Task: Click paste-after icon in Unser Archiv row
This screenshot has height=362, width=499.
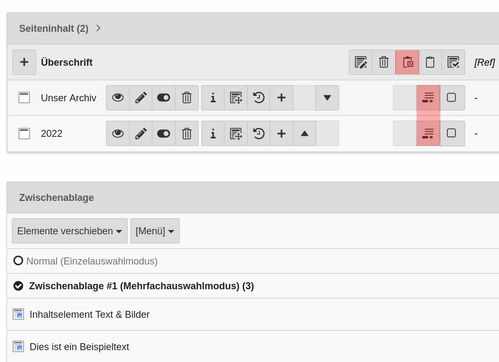Action: tap(428, 98)
